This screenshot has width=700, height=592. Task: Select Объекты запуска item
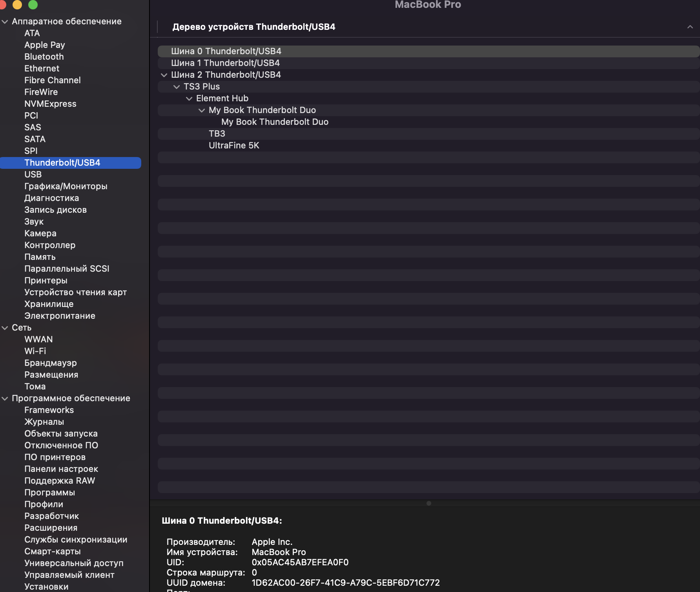(x=61, y=434)
